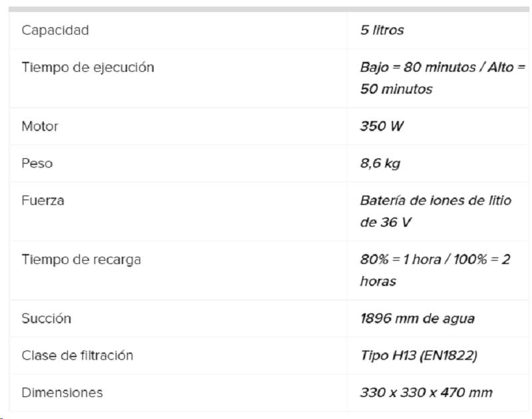Select the 350 W value
Screen dimensions: 532x419
click(x=382, y=126)
